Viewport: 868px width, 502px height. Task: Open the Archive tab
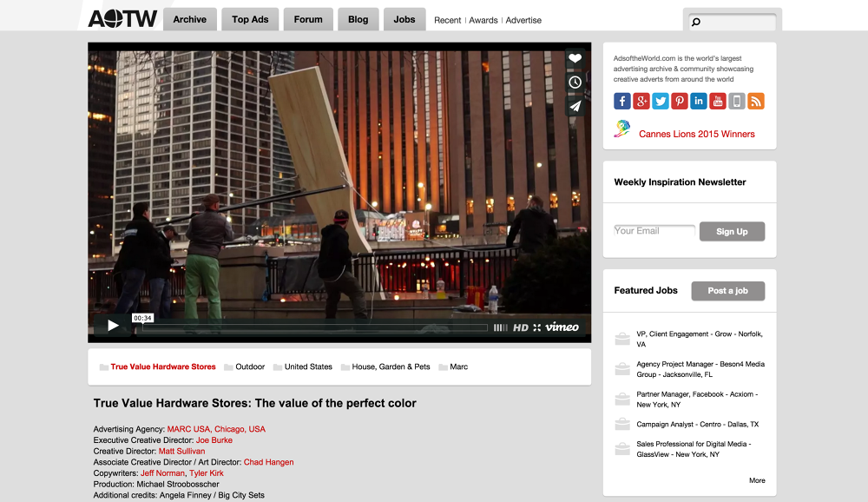(x=190, y=19)
